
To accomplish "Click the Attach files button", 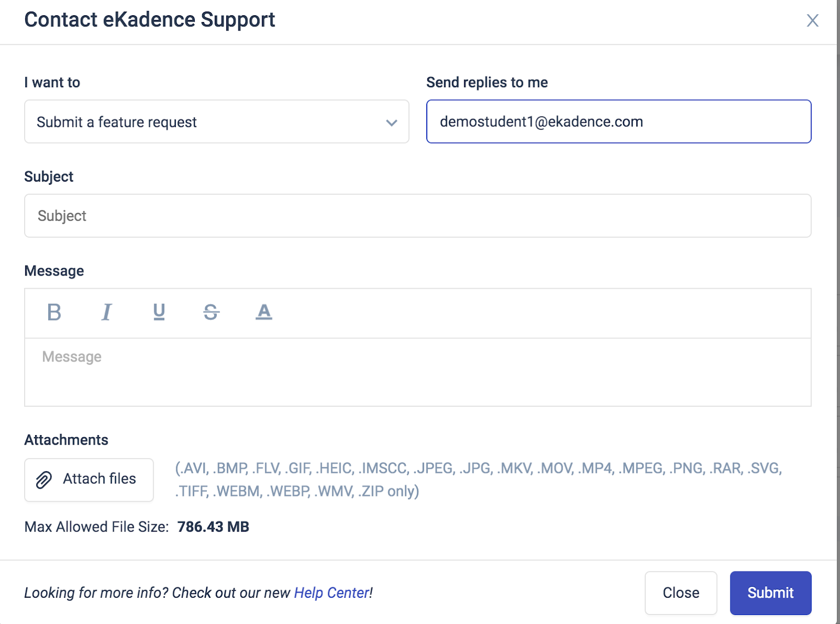I will click(x=89, y=480).
